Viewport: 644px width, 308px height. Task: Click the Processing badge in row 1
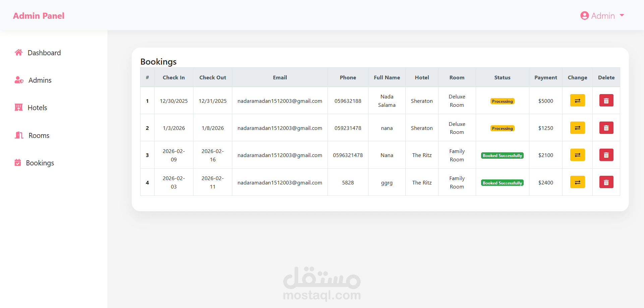[502, 101]
